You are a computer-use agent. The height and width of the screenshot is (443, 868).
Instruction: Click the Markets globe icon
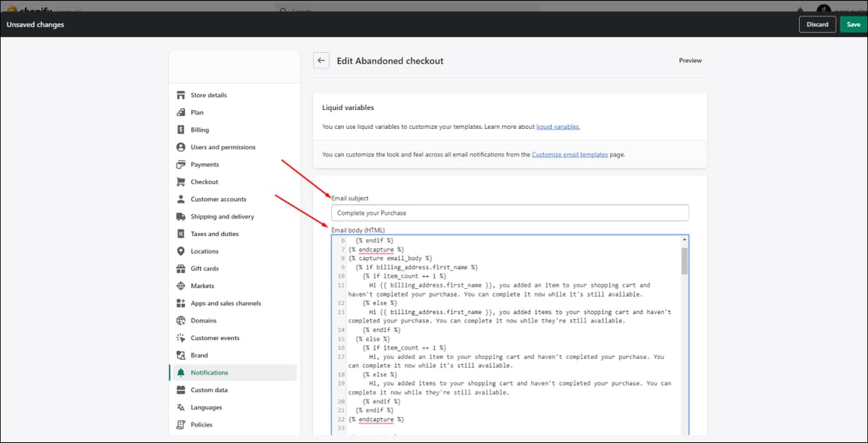(181, 286)
